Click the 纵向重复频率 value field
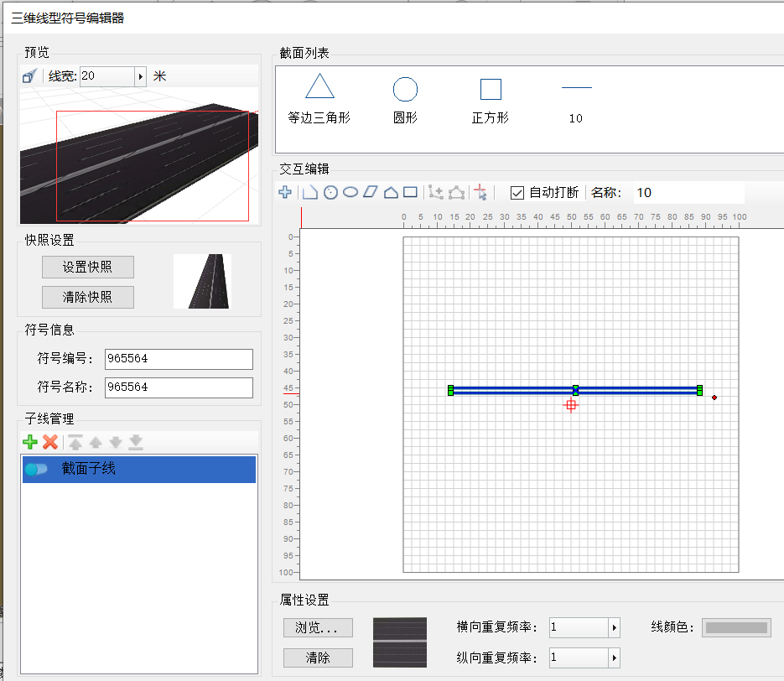The height and width of the screenshot is (681, 784). pyautogui.click(x=579, y=658)
